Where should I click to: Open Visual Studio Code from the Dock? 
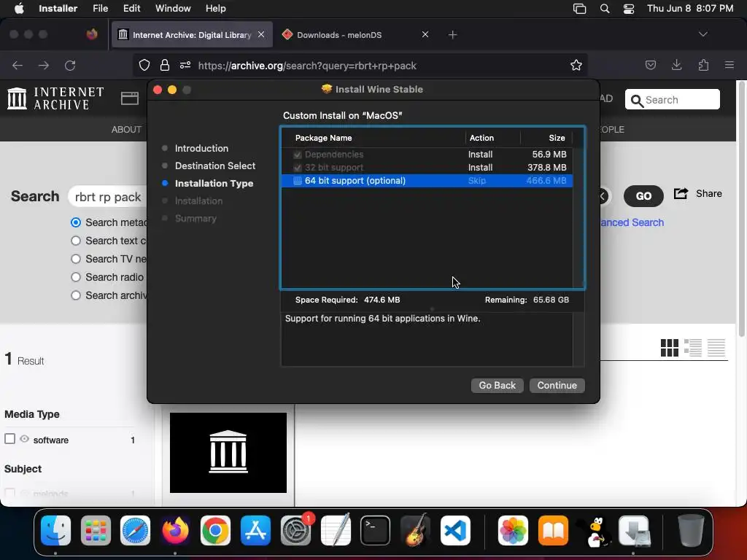455,531
